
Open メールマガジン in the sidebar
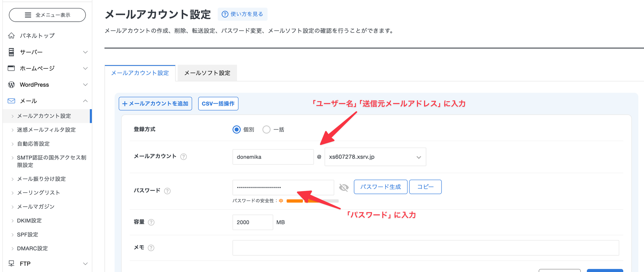coord(36,206)
